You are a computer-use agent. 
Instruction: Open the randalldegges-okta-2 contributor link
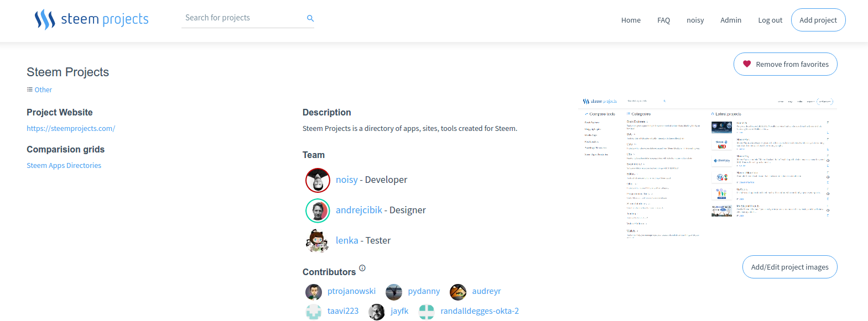click(x=480, y=311)
